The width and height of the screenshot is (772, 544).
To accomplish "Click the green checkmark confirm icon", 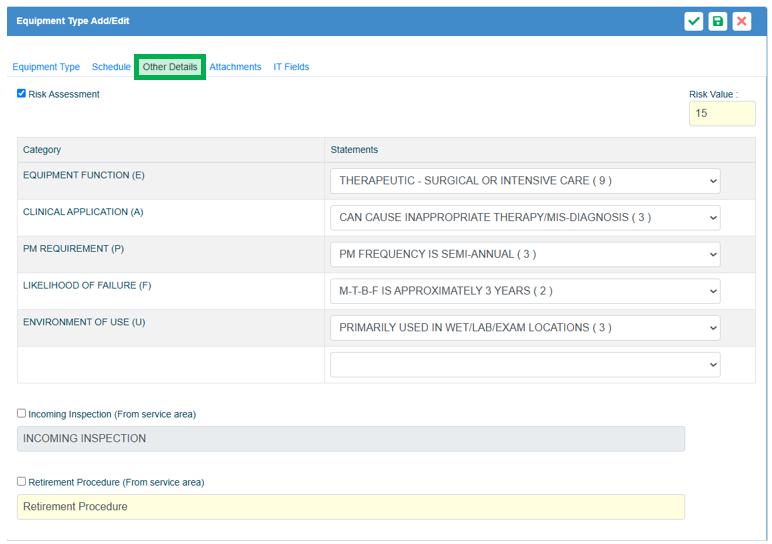I will tap(694, 21).
